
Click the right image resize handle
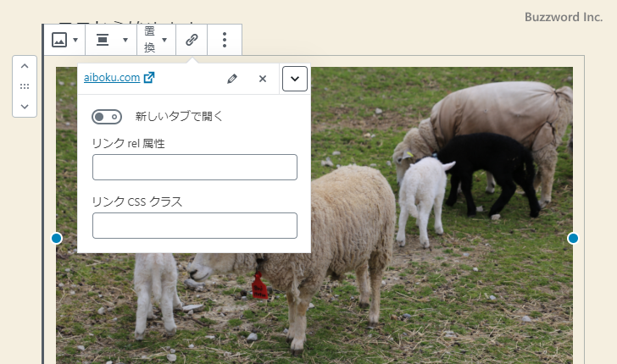(x=573, y=238)
